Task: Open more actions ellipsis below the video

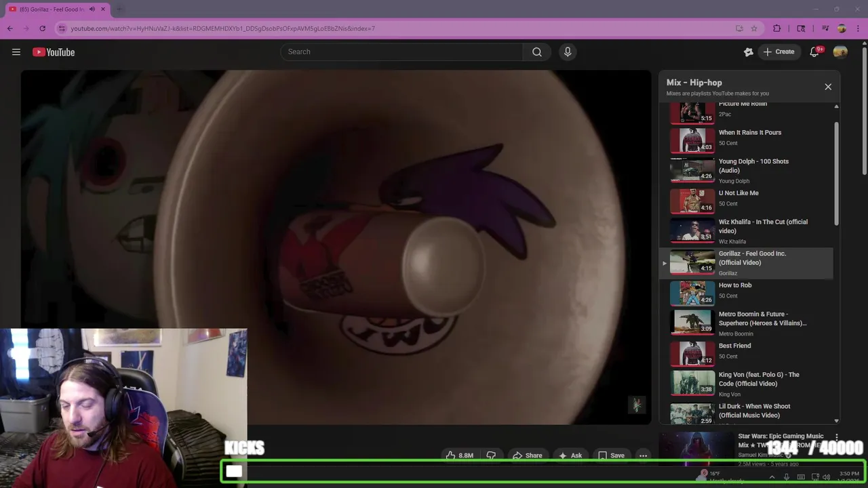Action: [643, 455]
